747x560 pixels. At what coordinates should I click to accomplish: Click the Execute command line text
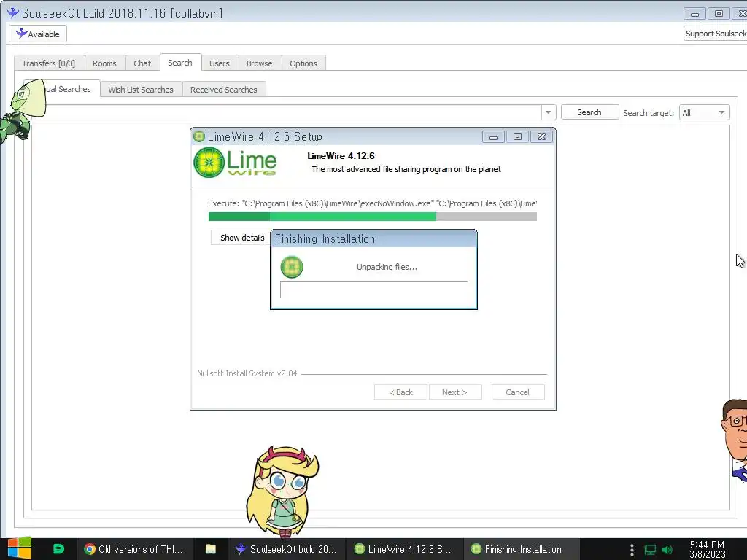pyautogui.click(x=373, y=203)
